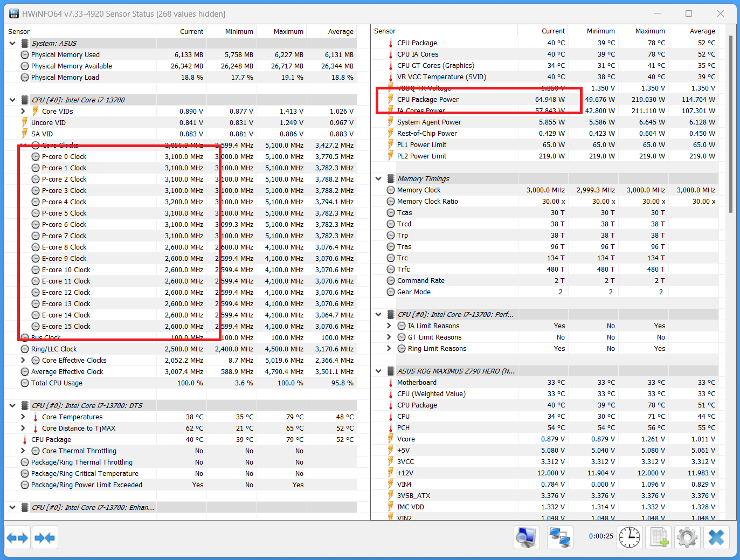Expand the IA Limit Reasons row
740x560 pixels.
pyautogui.click(x=389, y=326)
